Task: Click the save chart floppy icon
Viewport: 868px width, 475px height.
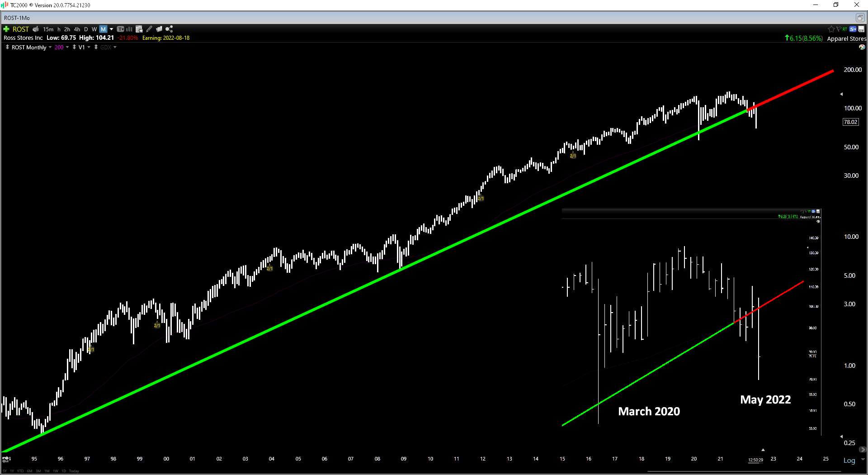Action: click(x=862, y=29)
